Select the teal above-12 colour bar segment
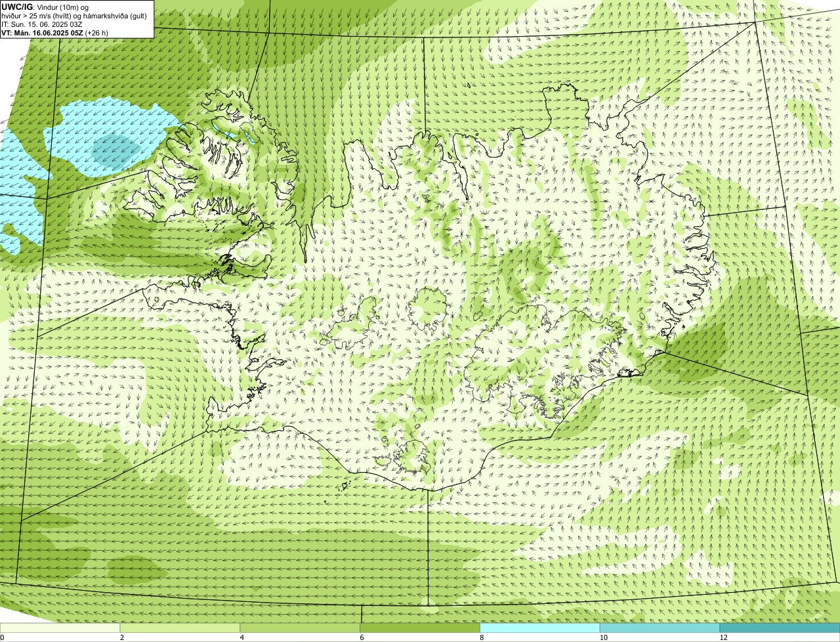Screen dimensions: 840x642 coord(780,628)
